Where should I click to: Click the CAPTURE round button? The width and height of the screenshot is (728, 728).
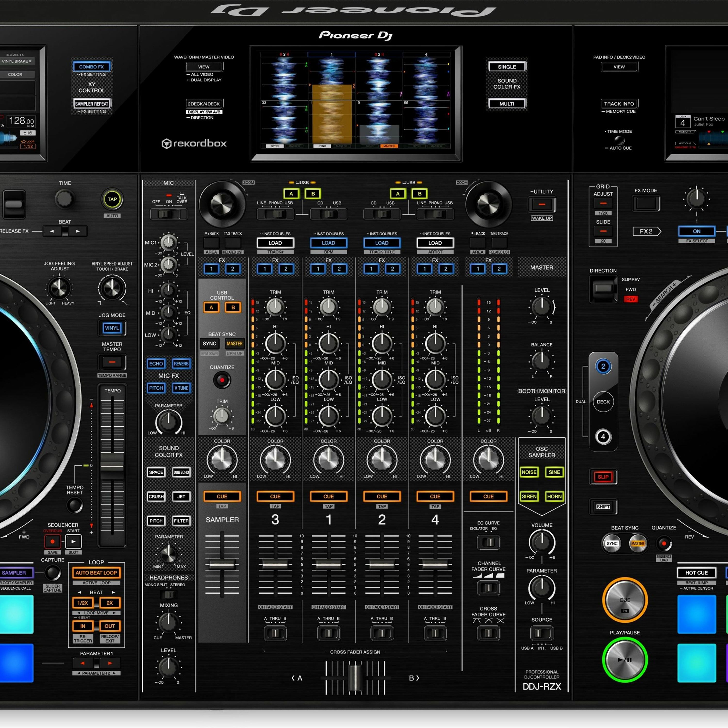(x=52, y=573)
